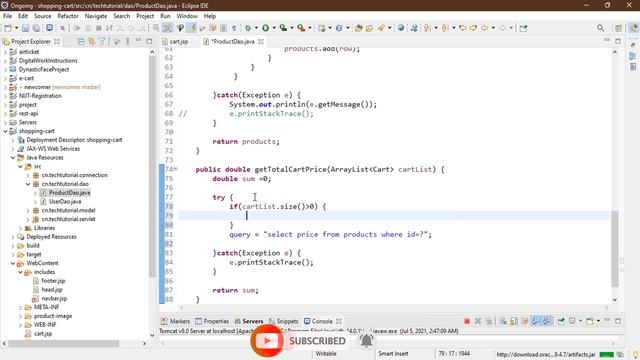This screenshot has width=640, height=360.
Task: Toggle the Word Wrap toolbar button
Action: [213, 28]
